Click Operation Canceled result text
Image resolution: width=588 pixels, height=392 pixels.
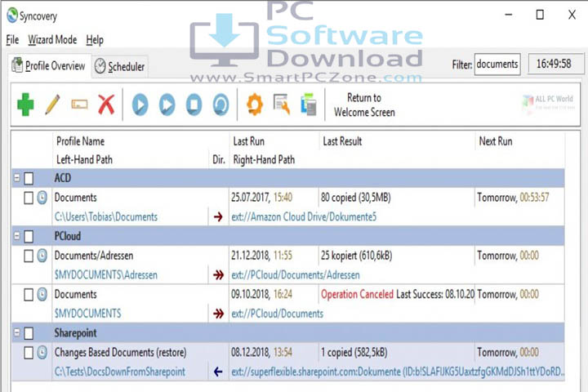point(357,295)
